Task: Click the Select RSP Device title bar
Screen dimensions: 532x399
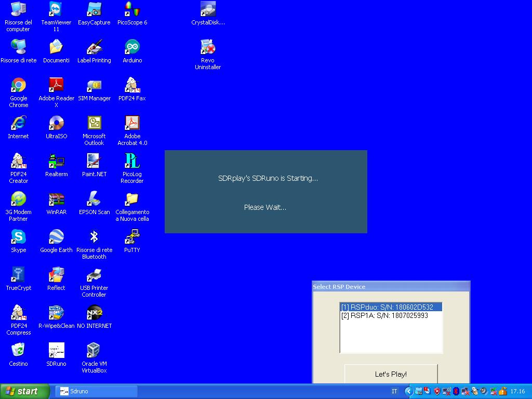Action: pyautogui.click(x=391, y=287)
